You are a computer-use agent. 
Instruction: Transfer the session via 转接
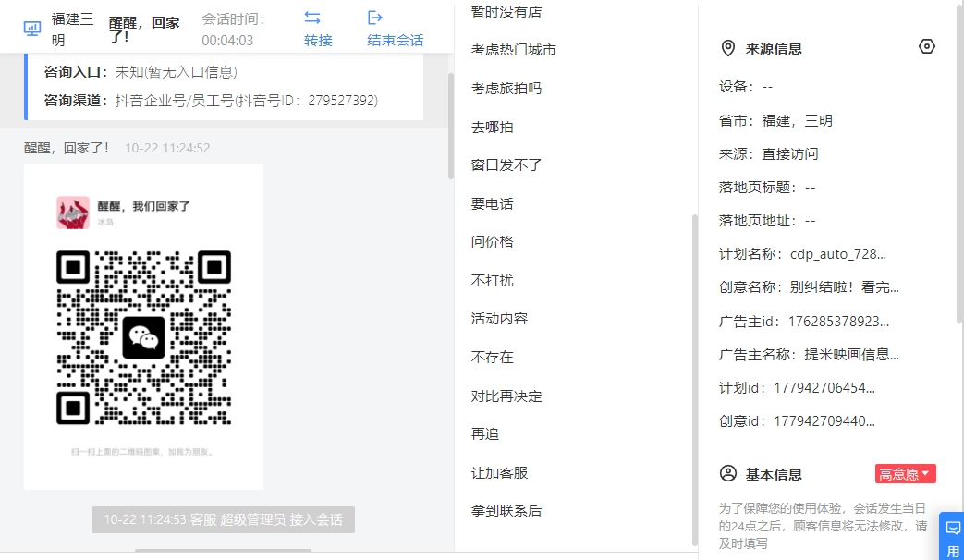point(318,40)
